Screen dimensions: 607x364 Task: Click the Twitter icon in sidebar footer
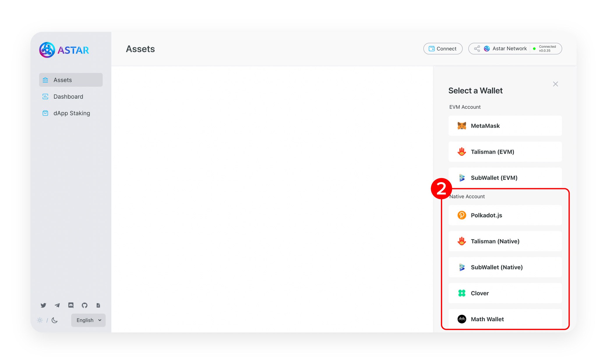[x=43, y=305]
